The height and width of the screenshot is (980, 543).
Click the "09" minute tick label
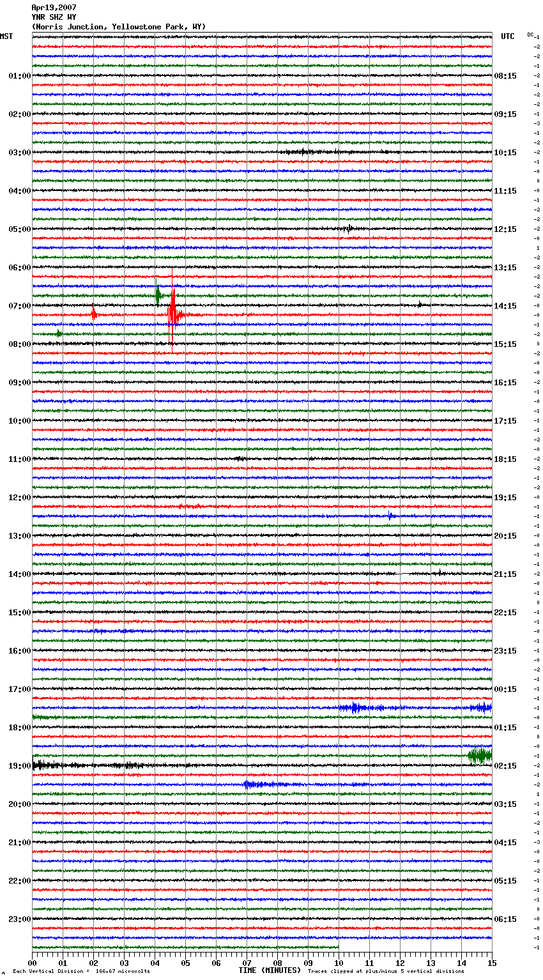(308, 963)
